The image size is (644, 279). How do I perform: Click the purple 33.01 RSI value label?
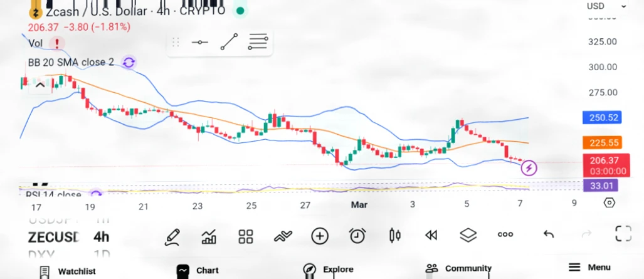(x=601, y=186)
